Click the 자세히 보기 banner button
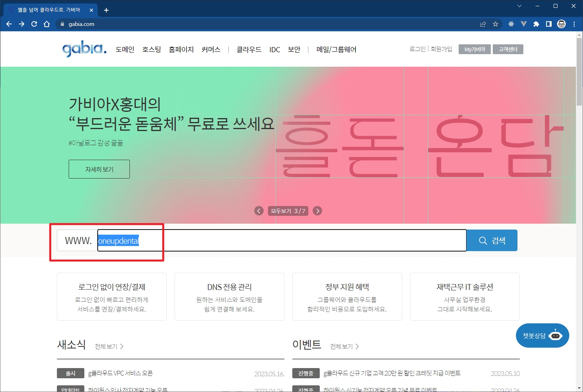This screenshot has height=392, width=583. click(99, 169)
